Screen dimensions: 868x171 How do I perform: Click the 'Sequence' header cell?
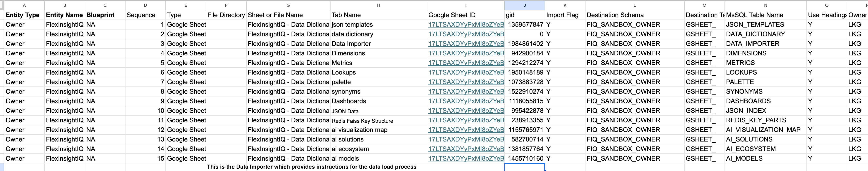tap(145, 15)
